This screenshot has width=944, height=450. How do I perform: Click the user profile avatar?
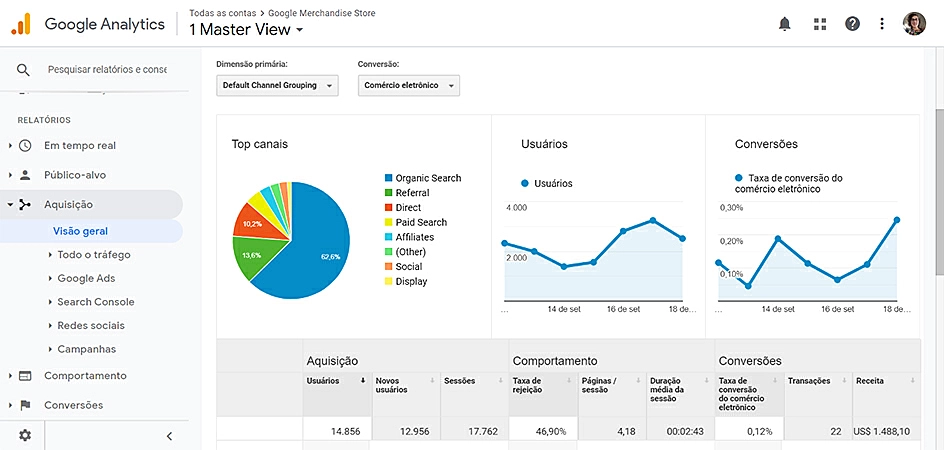914,24
